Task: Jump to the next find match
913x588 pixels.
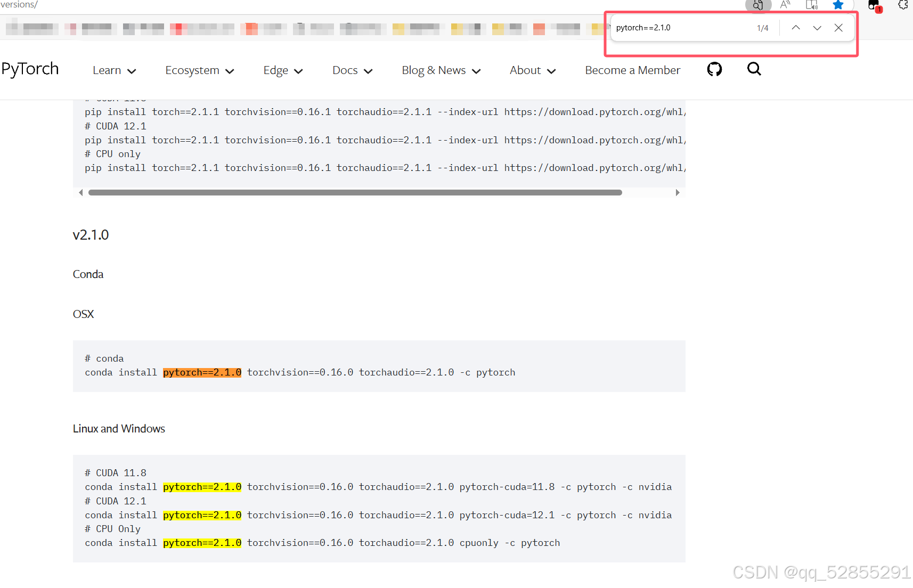Action: (817, 28)
